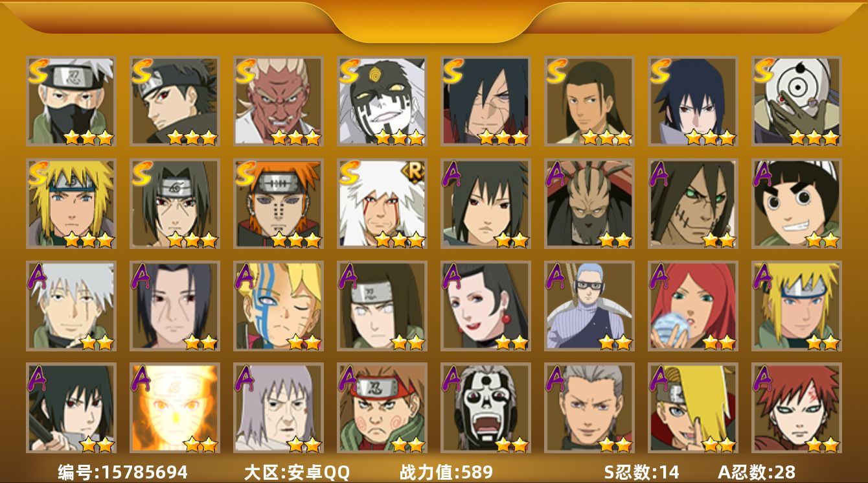Choose the dark-haired woman with red earrings

(x=486, y=305)
